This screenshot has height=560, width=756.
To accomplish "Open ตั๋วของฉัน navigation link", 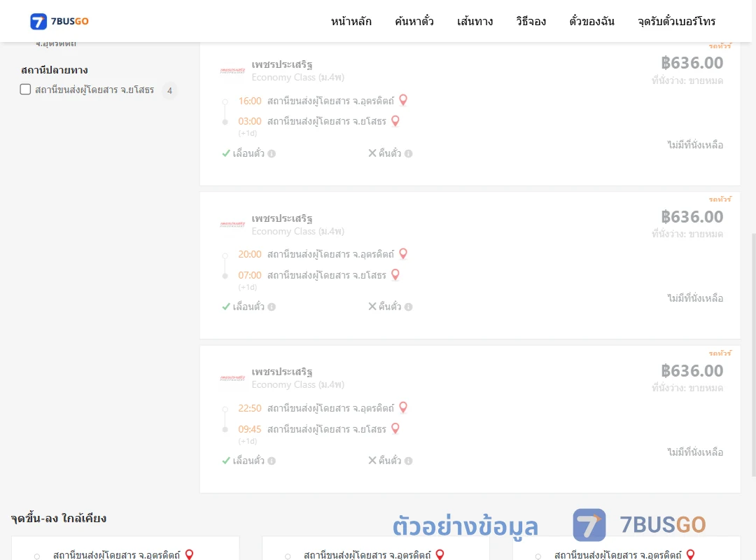I will tap(591, 21).
